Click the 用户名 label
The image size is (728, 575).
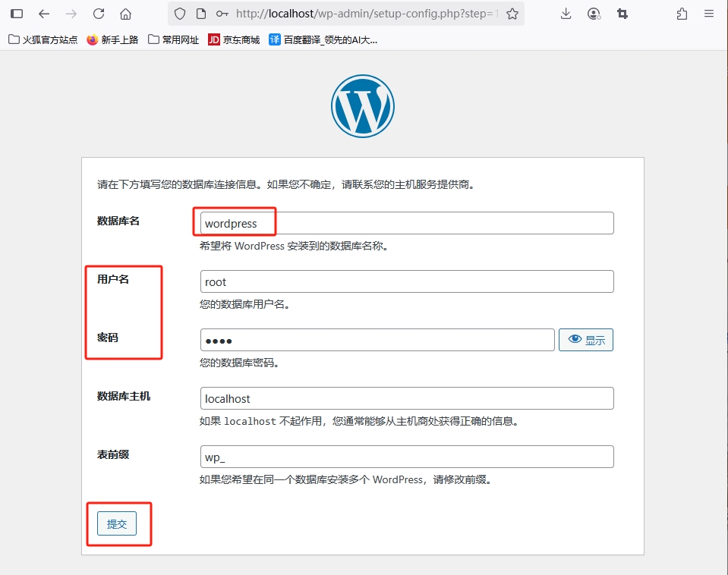click(x=113, y=279)
